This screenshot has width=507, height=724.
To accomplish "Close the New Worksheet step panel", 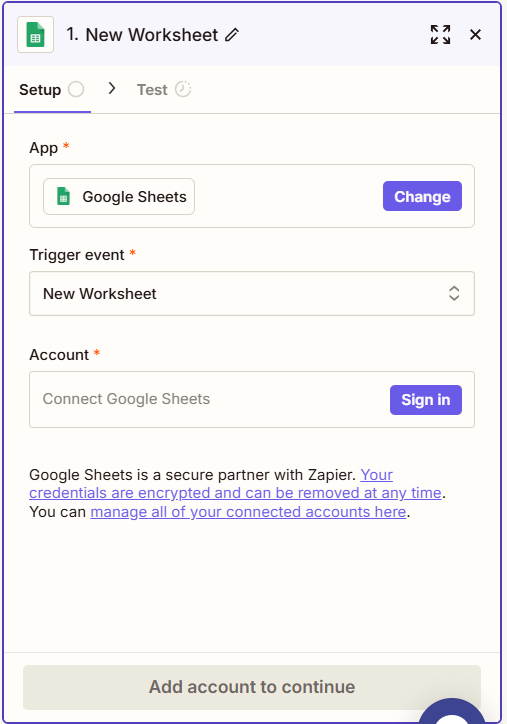I will pyautogui.click(x=475, y=35).
